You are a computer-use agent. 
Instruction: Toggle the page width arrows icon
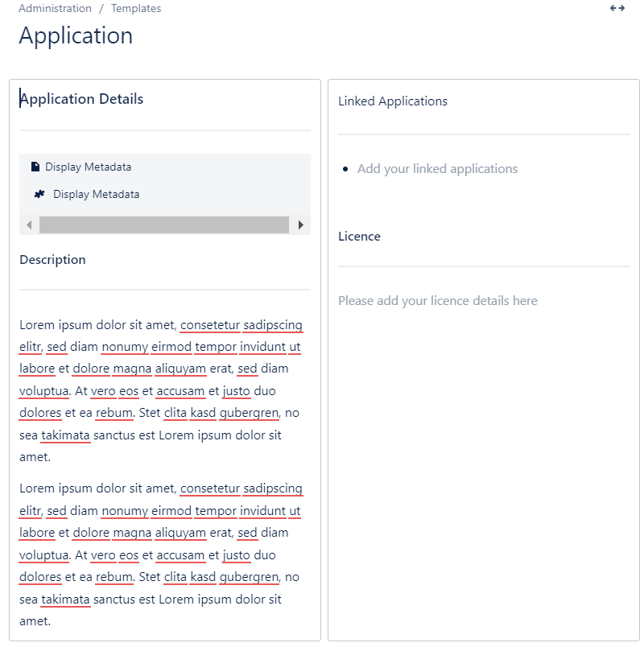tap(617, 8)
